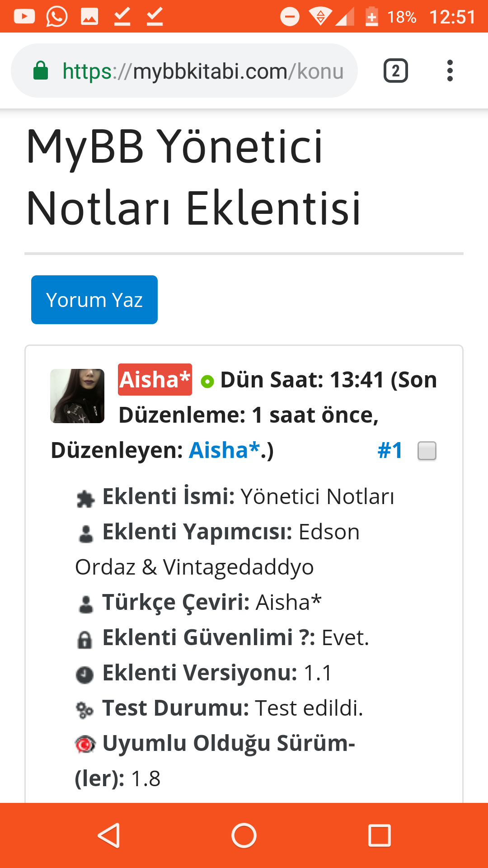
Task: Tap the Android Home navigation button
Action: tap(244, 835)
